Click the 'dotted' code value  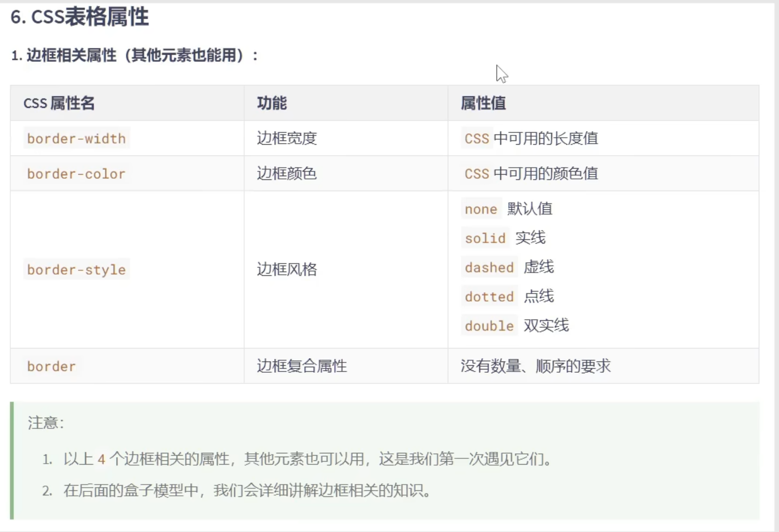click(x=489, y=296)
